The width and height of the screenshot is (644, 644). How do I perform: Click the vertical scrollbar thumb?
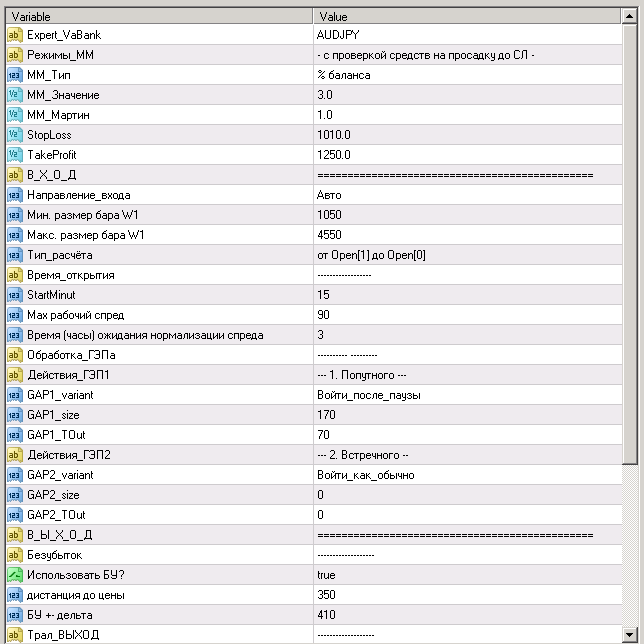pyautogui.click(x=629, y=244)
